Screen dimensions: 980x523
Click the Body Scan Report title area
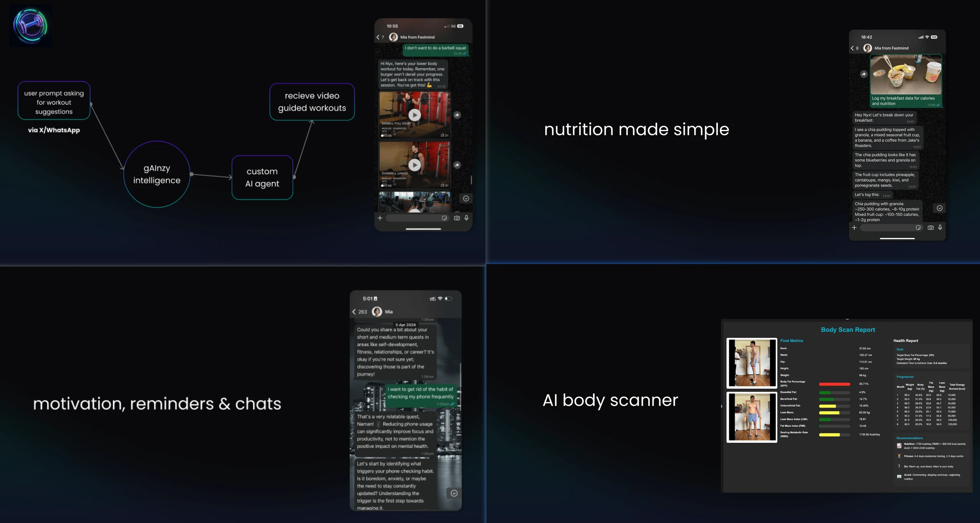pos(848,330)
